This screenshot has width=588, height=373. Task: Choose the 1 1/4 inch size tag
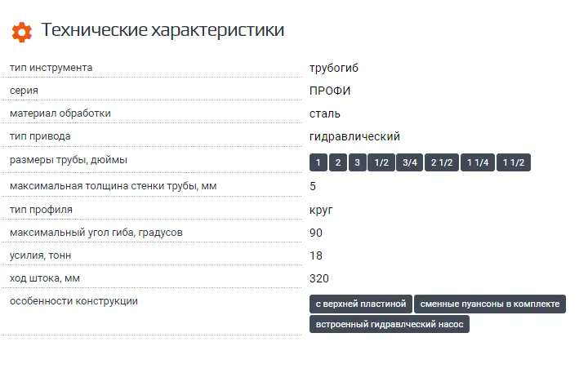(478, 162)
